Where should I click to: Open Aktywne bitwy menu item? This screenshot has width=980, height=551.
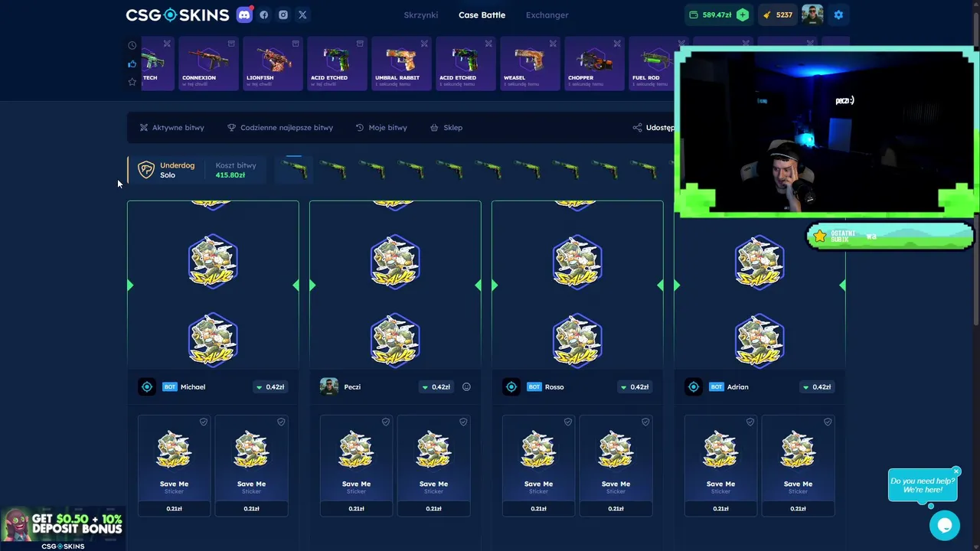171,128
